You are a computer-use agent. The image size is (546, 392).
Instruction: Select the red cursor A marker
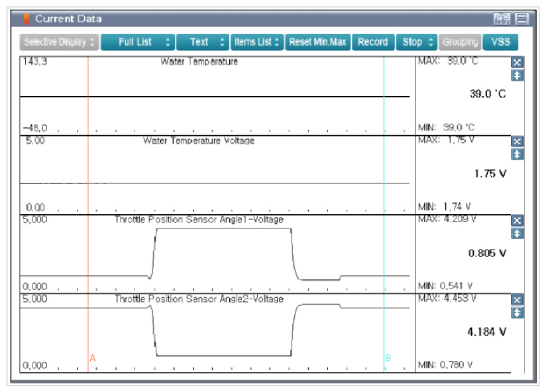pyautogui.click(x=92, y=358)
